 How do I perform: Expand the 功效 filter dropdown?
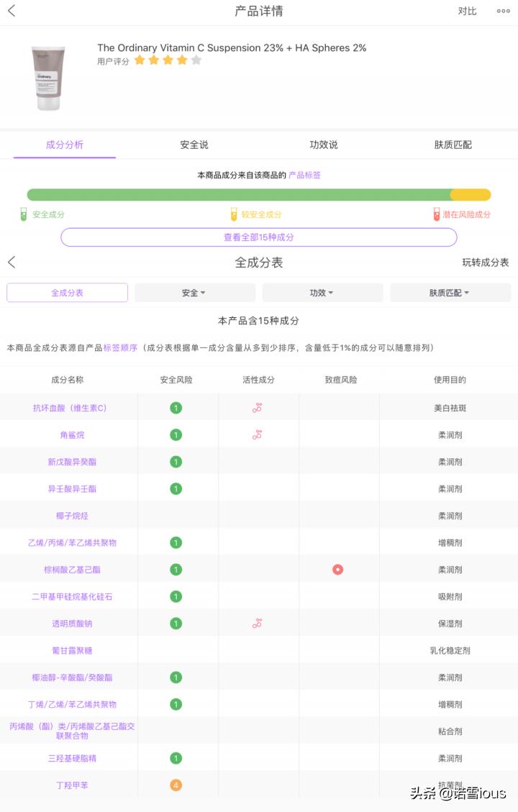322,293
